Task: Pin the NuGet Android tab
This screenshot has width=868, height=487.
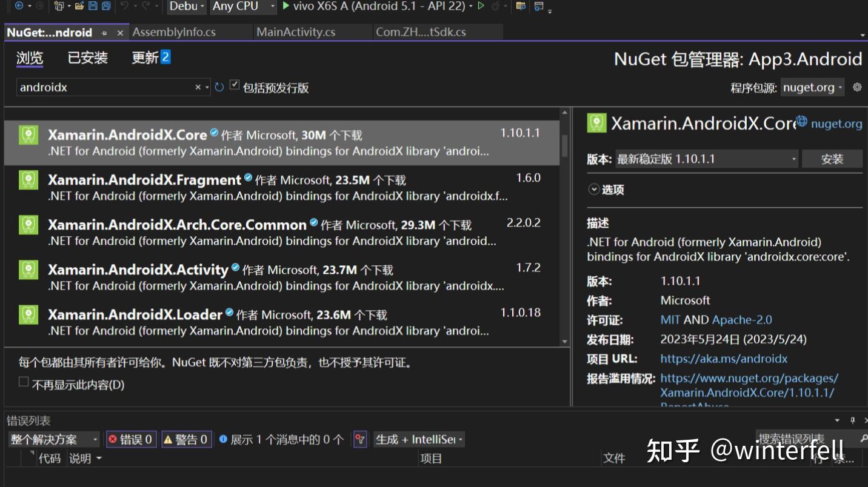Action: 104,33
